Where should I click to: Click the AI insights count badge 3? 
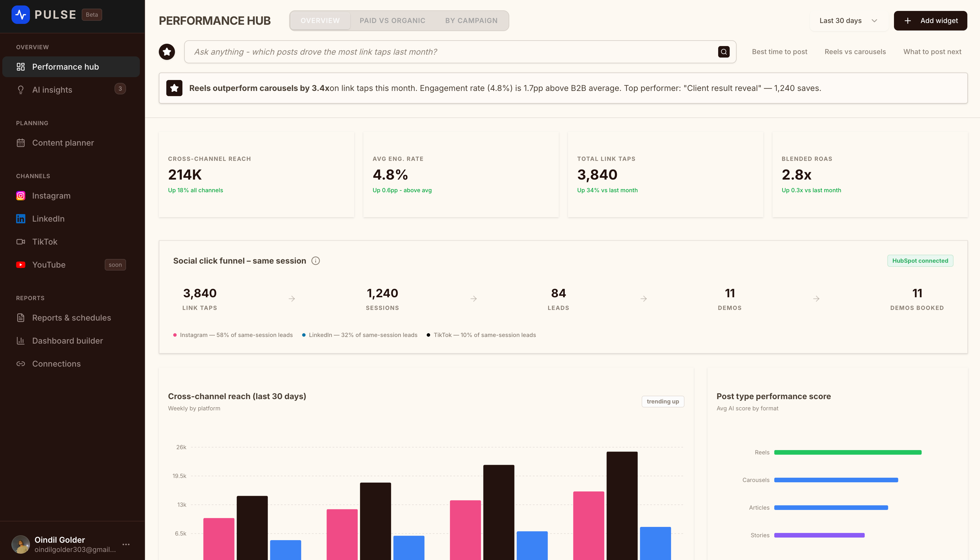click(x=120, y=89)
